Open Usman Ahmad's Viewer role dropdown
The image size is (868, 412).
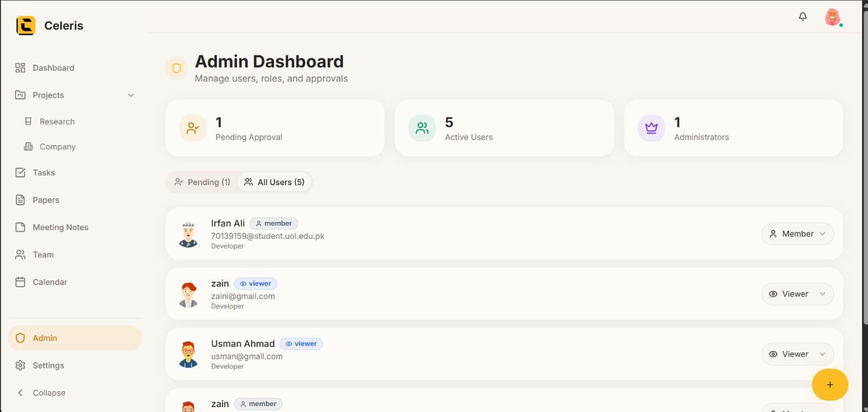pos(797,354)
